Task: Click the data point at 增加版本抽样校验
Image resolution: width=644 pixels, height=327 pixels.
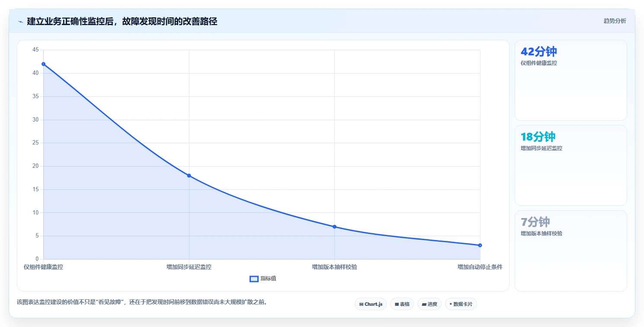Action: click(334, 227)
